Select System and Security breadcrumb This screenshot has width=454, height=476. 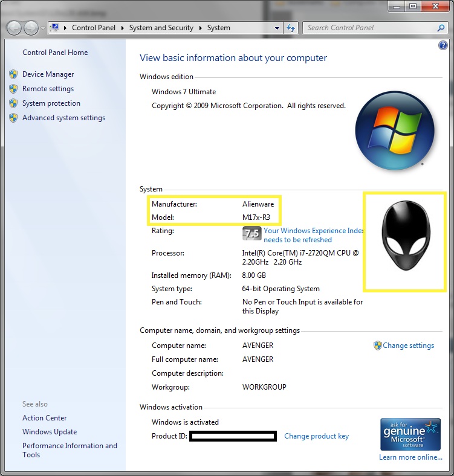[161, 28]
